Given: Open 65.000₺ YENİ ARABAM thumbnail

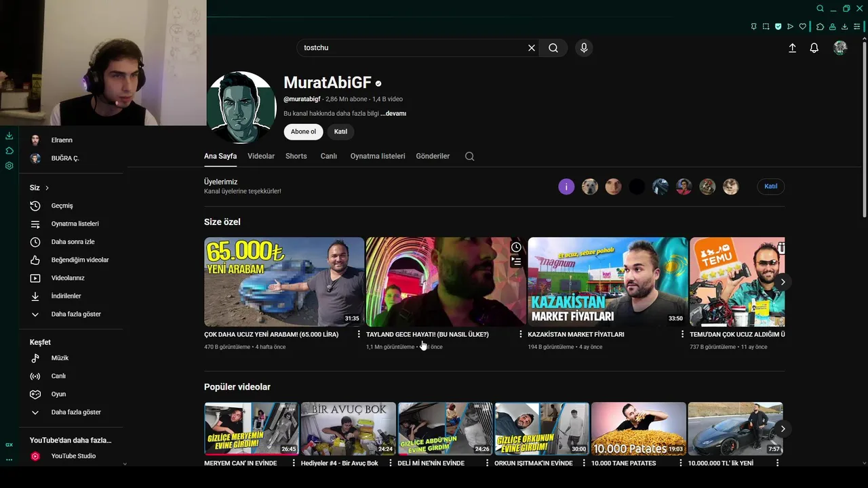Looking at the screenshot, I should click(x=283, y=282).
